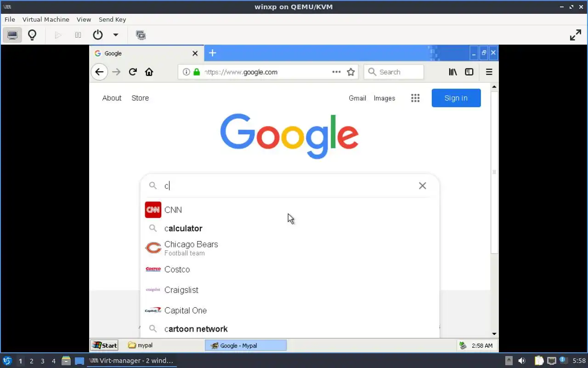Open the manage snapshots icon
This screenshot has width=588, height=368.
[x=141, y=35]
